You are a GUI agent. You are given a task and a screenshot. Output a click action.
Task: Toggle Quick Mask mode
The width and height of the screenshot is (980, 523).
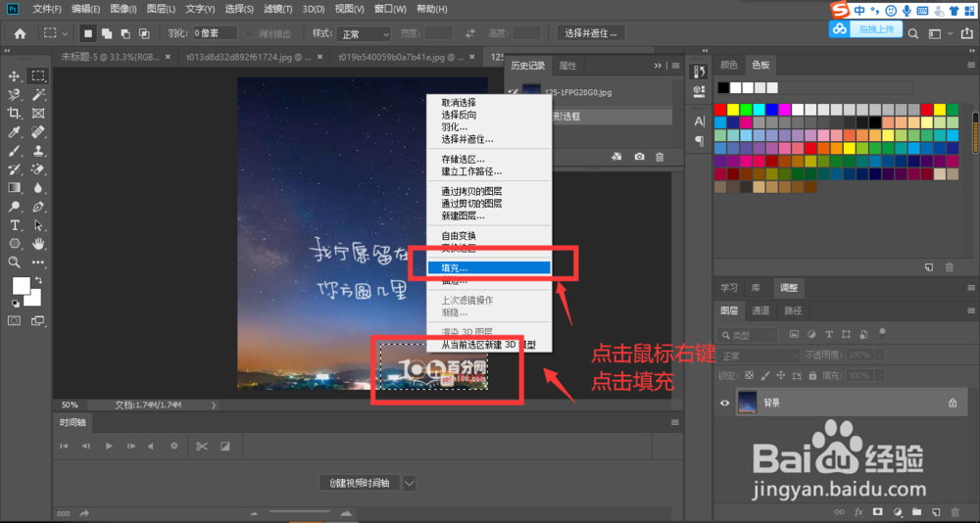coord(14,320)
